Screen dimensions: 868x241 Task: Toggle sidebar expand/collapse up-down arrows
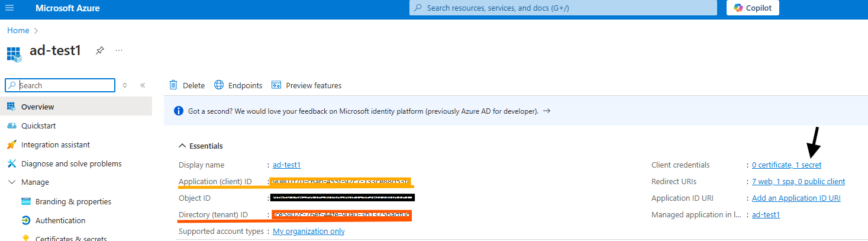click(125, 85)
